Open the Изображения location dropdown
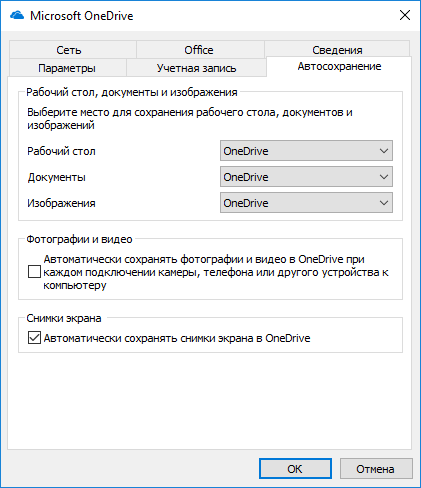The width and height of the screenshot is (421, 488). tap(306, 203)
